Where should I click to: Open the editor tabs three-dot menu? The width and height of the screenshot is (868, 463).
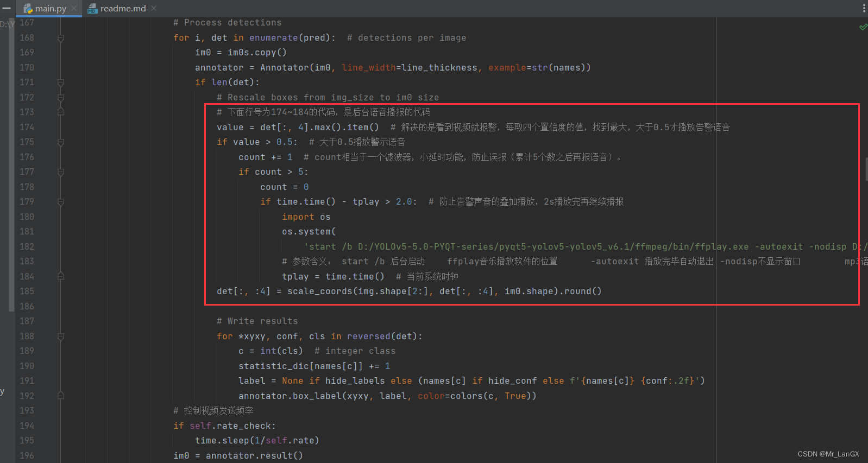click(x=864, y=8)
